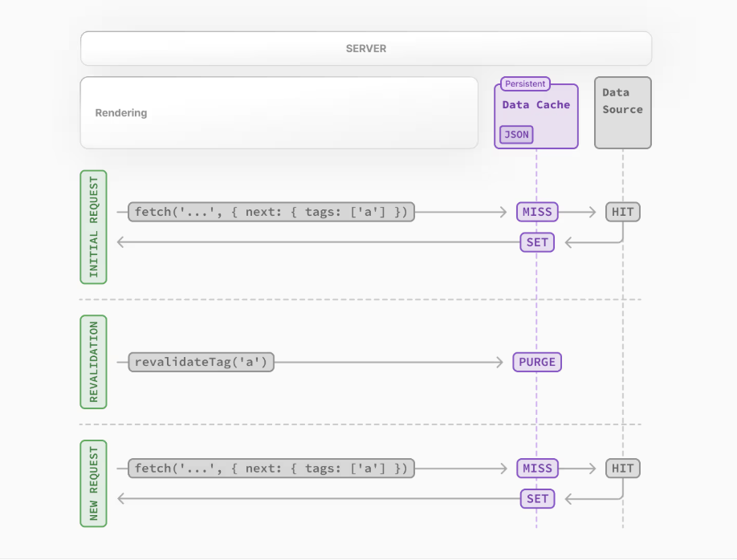
Task: Click the Data Cache title text
Action: 535,105
